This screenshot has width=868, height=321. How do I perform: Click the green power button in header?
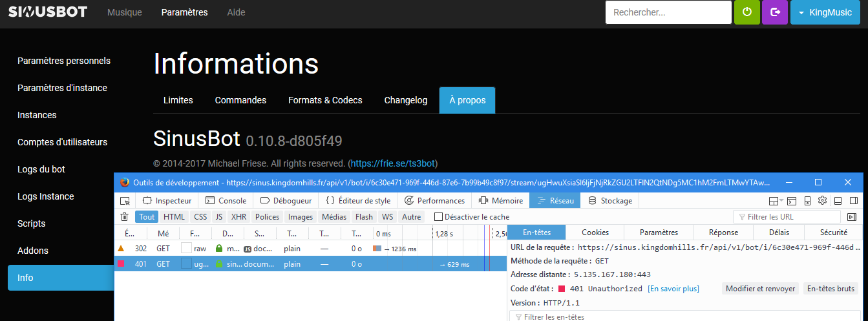(x=746, y=12)
